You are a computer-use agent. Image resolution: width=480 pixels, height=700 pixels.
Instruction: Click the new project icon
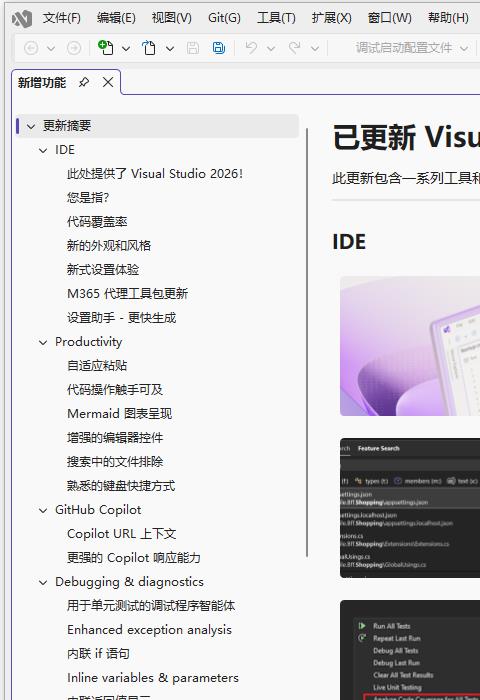106,47
